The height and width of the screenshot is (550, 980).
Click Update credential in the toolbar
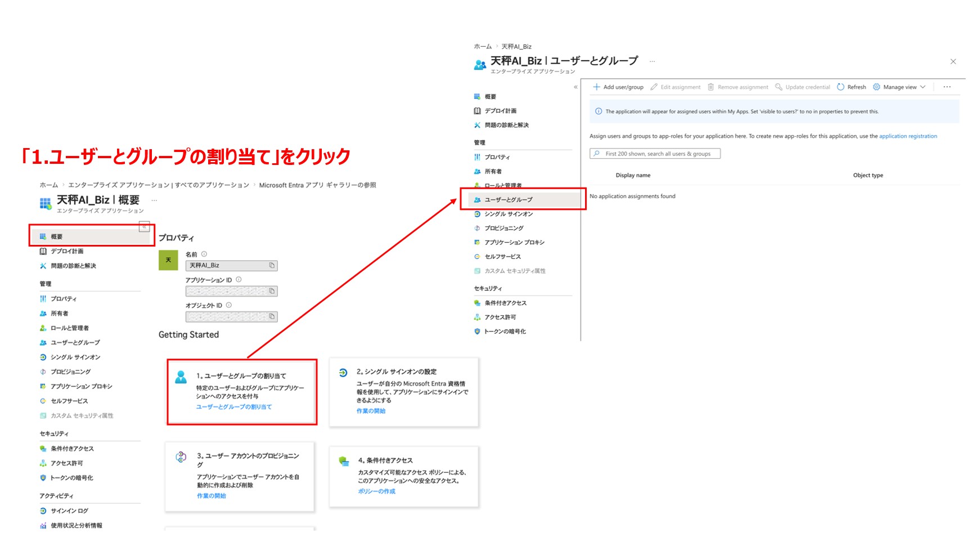coord(802,87)
